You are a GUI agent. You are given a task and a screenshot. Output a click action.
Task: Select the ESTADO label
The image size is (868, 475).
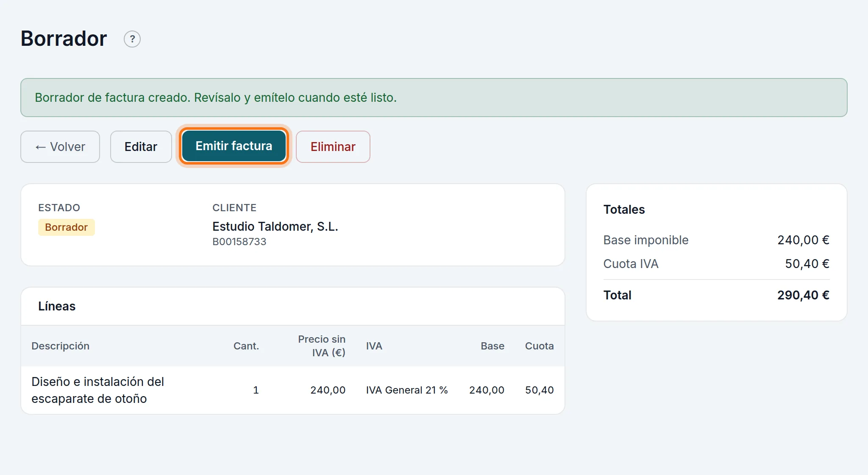click(x=59, y=208)
